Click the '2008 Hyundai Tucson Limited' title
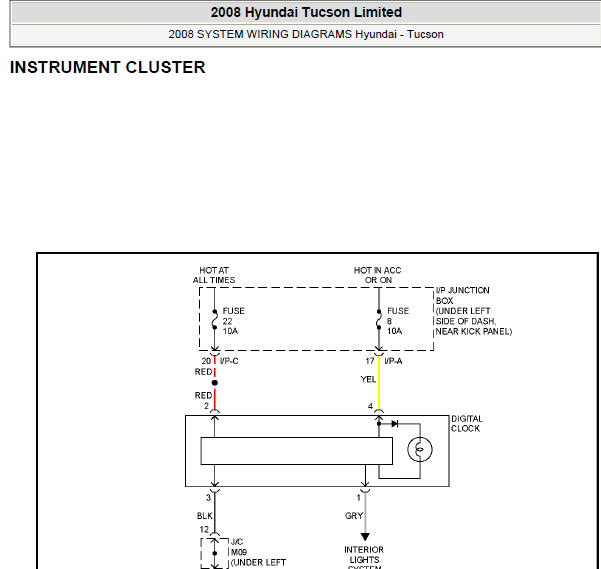Screen dimensions: 601x569 306,12
